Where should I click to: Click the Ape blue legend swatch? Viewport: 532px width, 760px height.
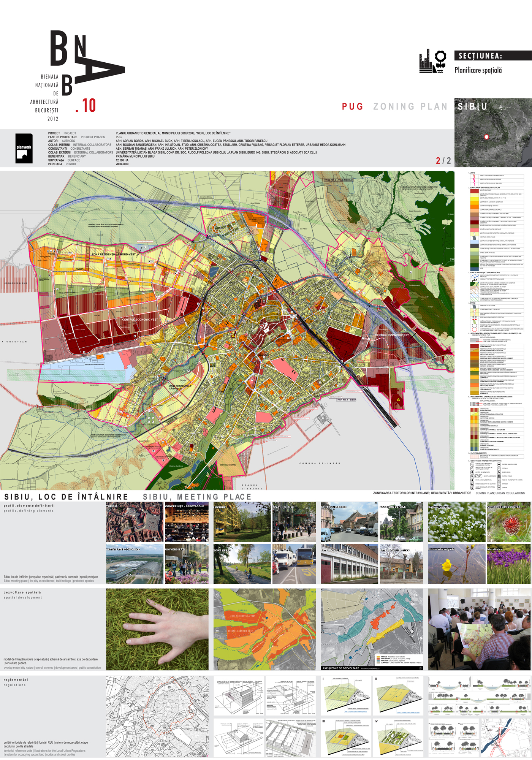pyautogui.click(x=475, y=269)
